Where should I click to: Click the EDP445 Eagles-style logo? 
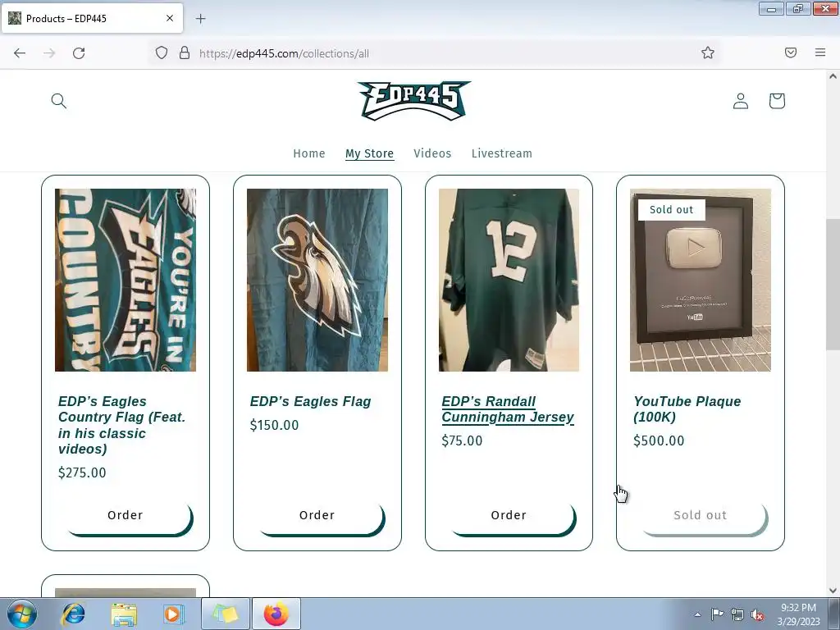414,101
